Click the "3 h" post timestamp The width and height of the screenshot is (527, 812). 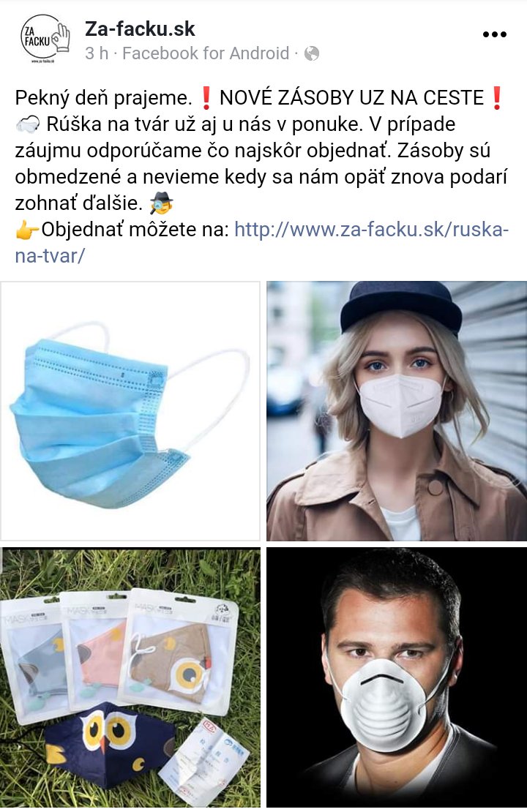pos(97,53)
